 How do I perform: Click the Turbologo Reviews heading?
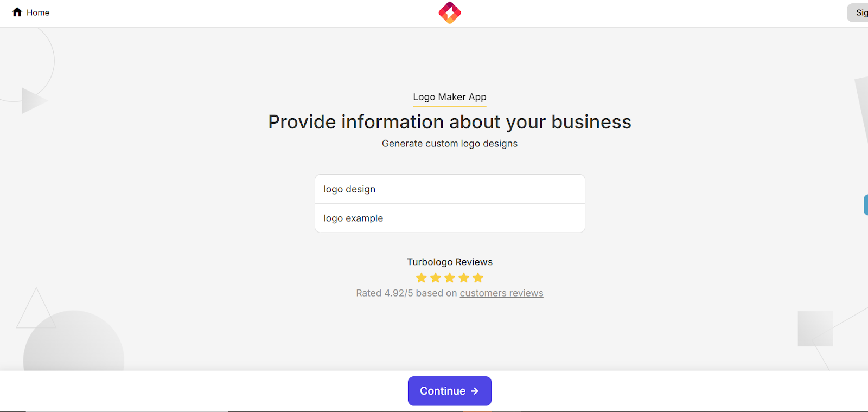pyautogui.click(x=449, y=261)
